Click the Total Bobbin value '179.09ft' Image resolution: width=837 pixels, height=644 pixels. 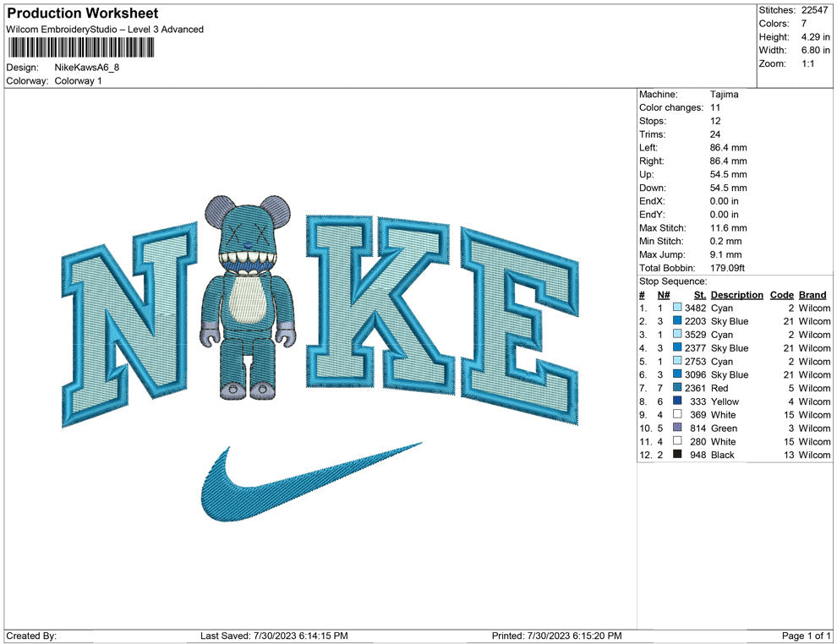pyautogui.click(x=728, y=268)
